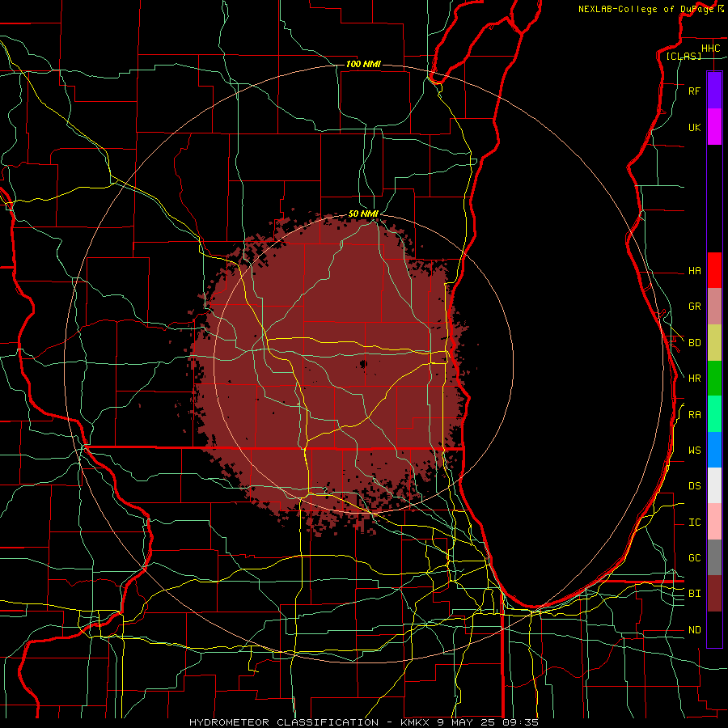Click the BD legend label
The height and width of the screenshot is (728, 728).
click(x=694, y=343)
